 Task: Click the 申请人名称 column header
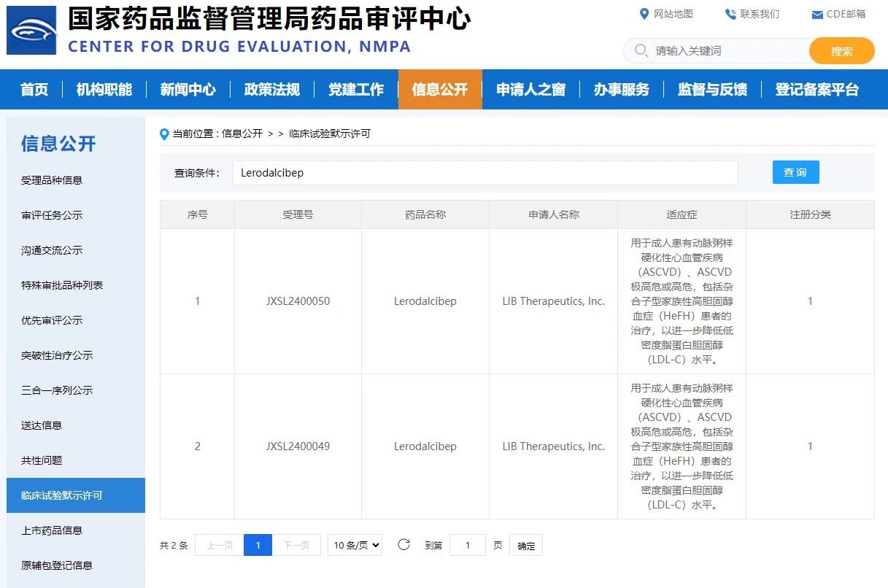[554, 215]
